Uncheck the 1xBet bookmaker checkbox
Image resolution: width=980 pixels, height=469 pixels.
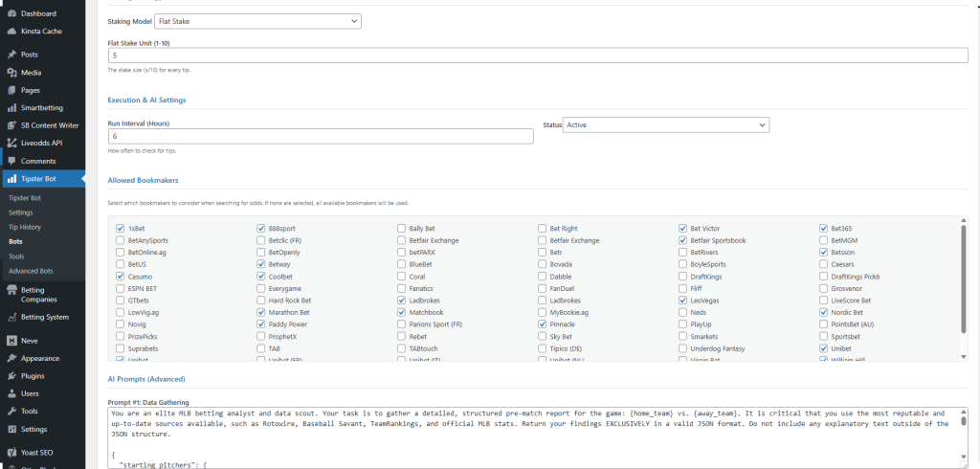(x=120, y=229)
